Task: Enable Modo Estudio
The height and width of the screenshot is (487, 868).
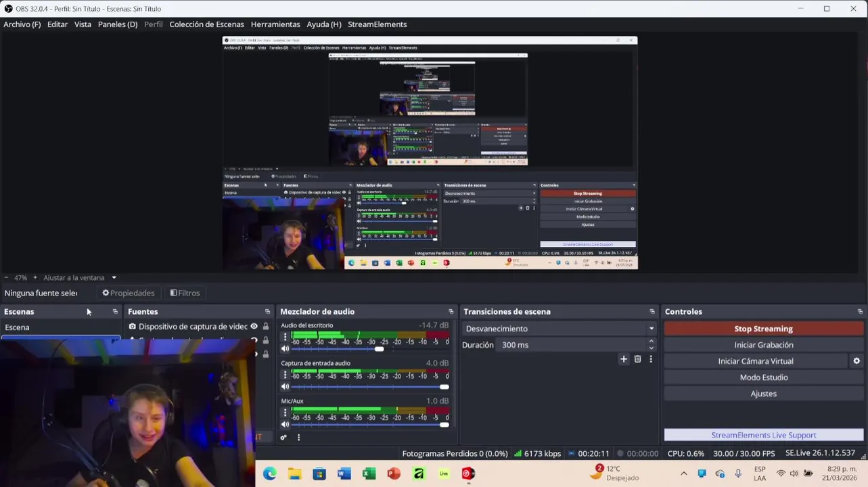Action: point(763,377)
